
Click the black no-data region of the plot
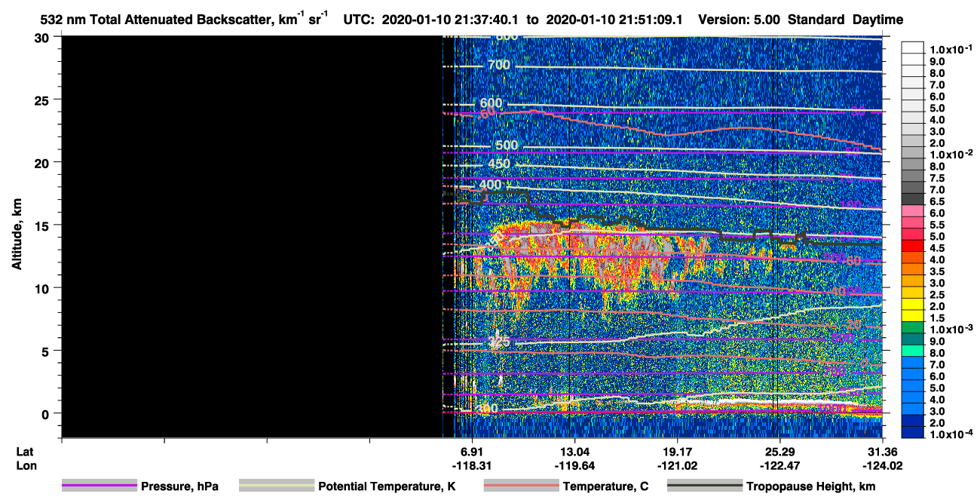pos(251,237)
